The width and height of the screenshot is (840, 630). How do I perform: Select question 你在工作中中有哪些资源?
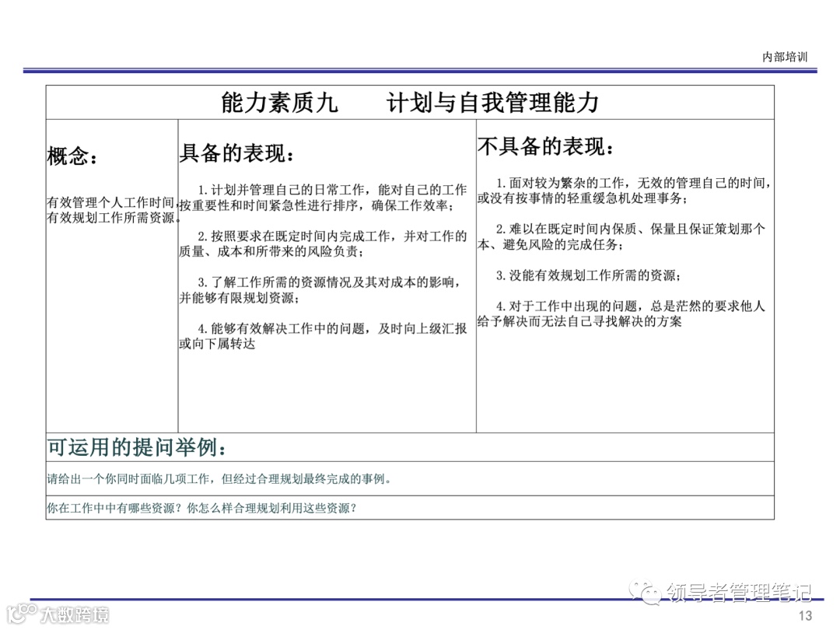201,508
